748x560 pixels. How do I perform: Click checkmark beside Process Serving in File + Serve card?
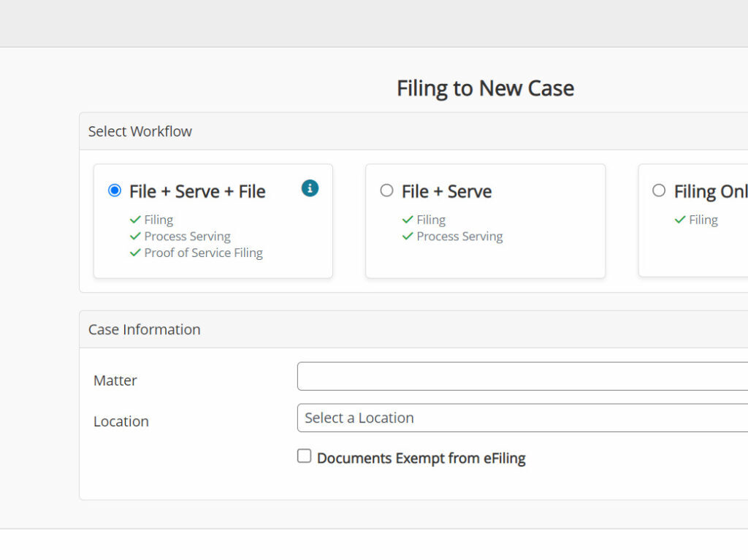[408, 236]
